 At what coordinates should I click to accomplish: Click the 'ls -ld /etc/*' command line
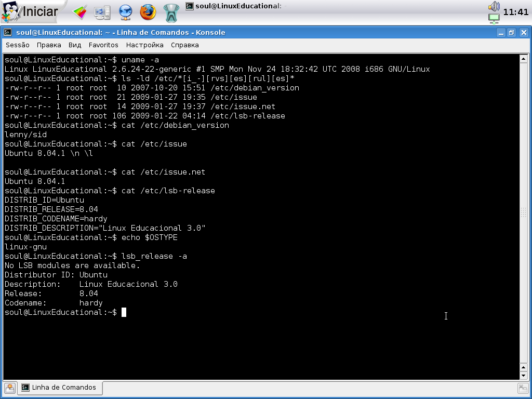coord(150,78)
